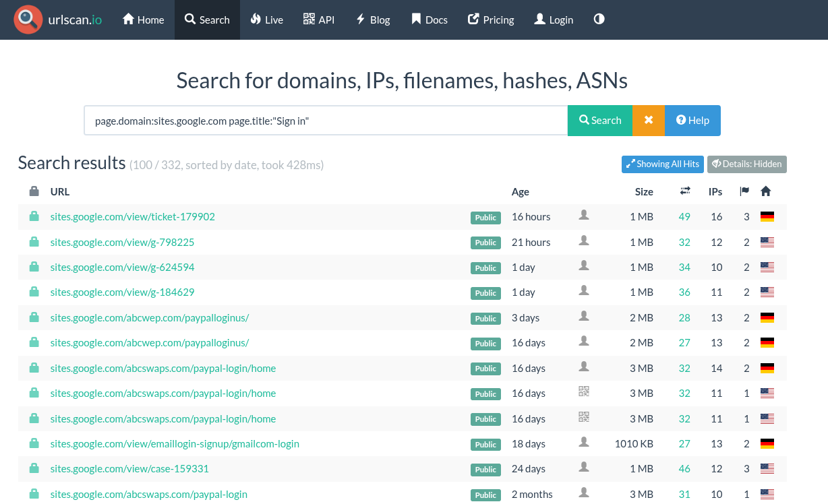Screen dimensions: 828x504
Task: Click US flag on g-624594 row
Action: tap(767, 267)
